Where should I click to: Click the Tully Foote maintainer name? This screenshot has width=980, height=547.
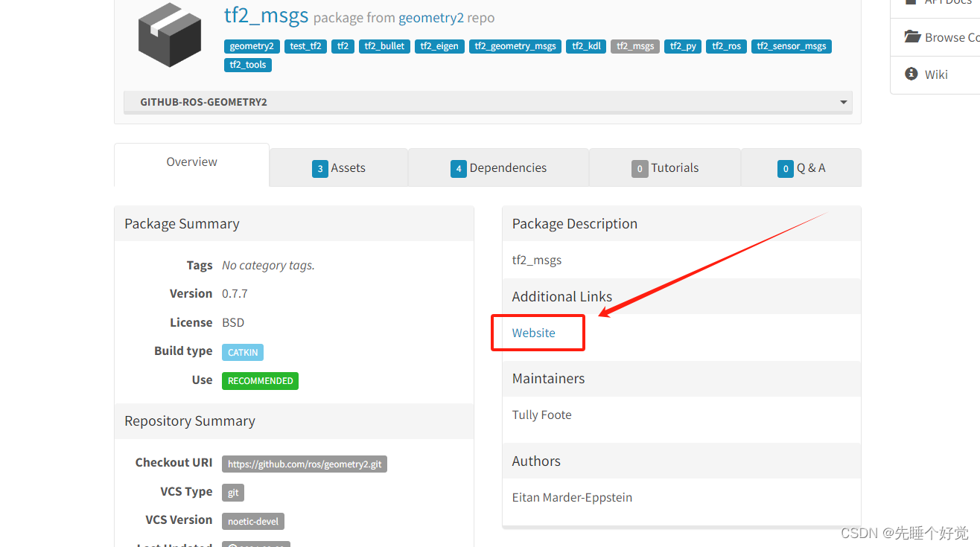click(x=542, y=415)
